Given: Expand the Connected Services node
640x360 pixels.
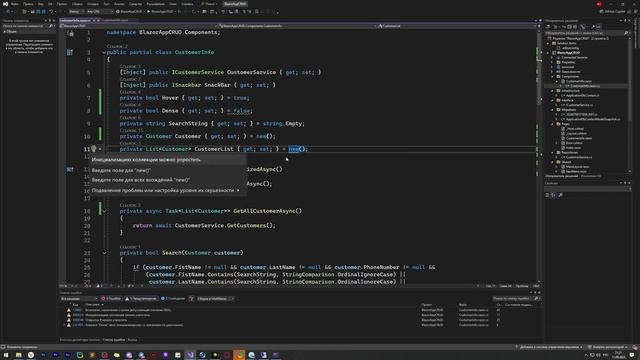Looking at the screenshot, I should (552, 58).
